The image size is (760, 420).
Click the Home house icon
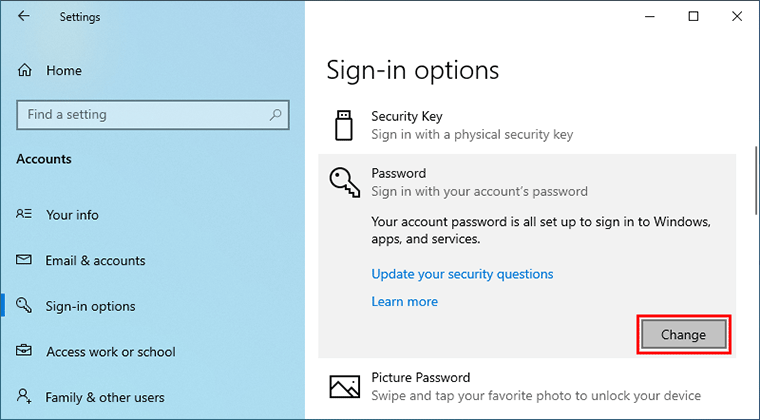(x=25, y=70)
